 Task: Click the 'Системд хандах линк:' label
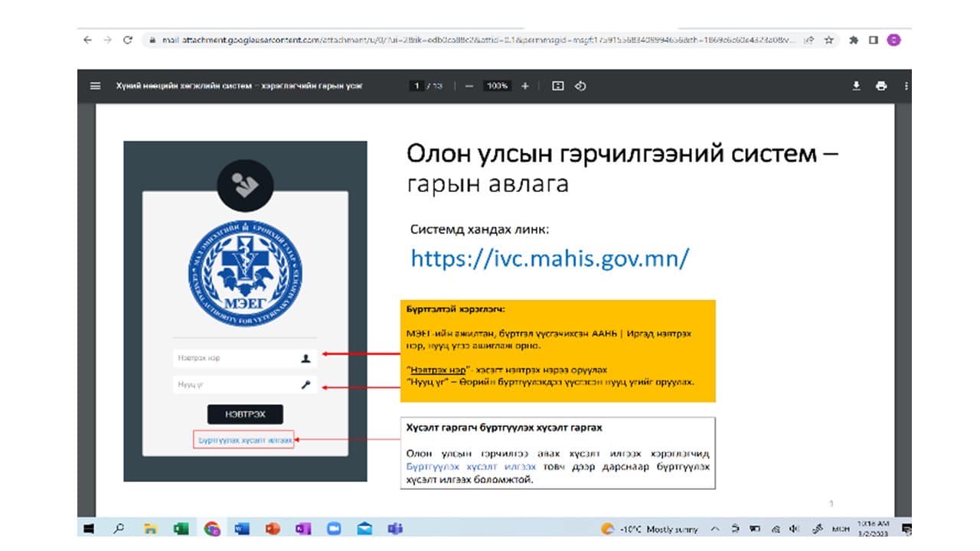(x=479, y=229)
